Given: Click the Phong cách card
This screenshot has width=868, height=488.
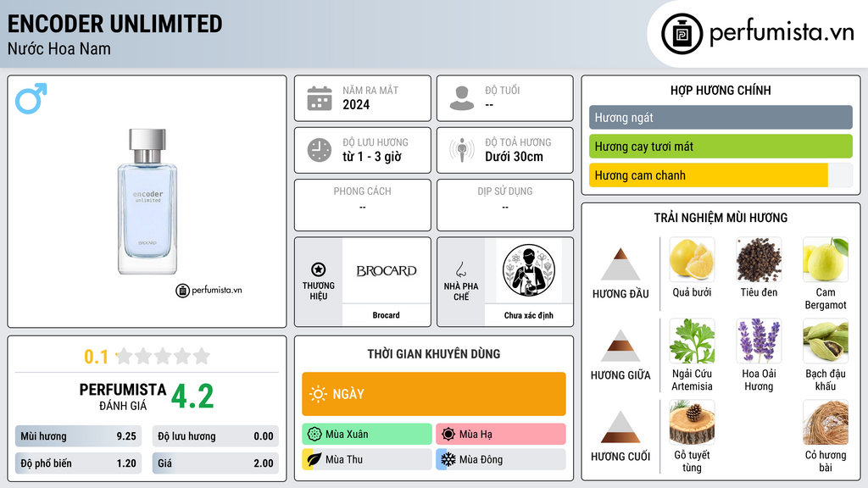Looking at the screenshot, I should point(363,205).
